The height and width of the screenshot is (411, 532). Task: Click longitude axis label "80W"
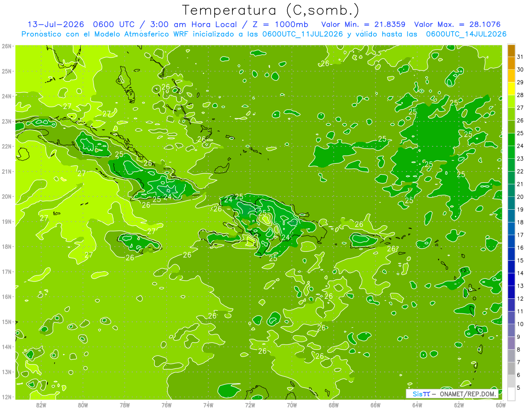[x=83, y=404]
